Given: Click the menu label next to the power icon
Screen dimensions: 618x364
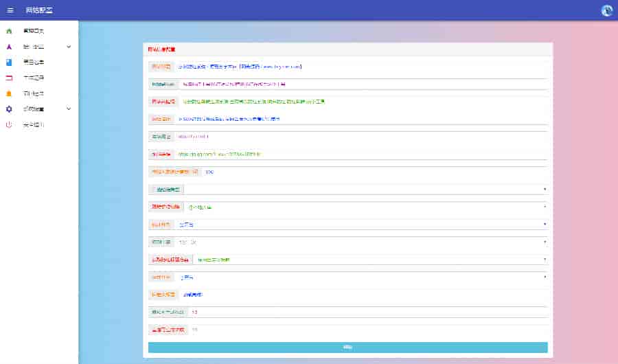Looking at the screenshot, I should point(33,124).
